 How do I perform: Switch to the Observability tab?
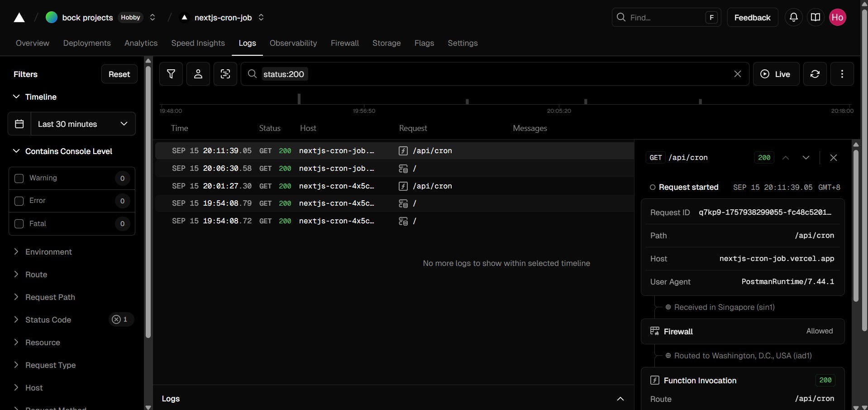point(293,43)
